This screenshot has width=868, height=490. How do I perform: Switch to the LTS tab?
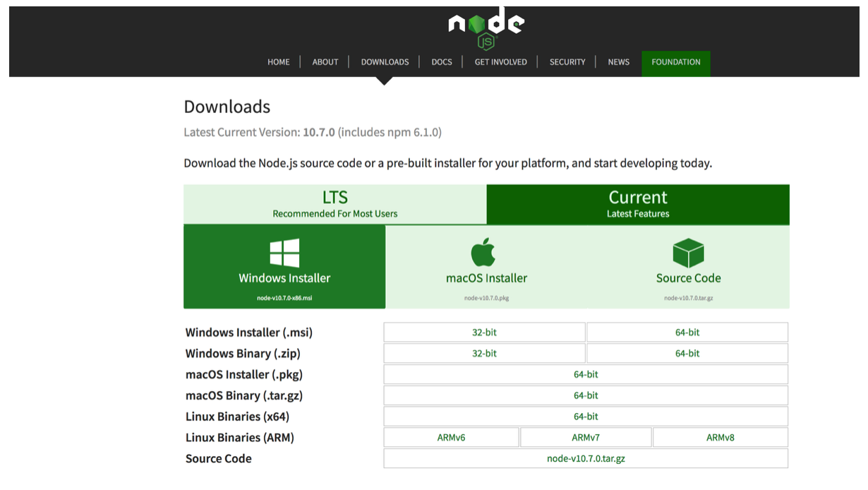[x=335, y=204]
